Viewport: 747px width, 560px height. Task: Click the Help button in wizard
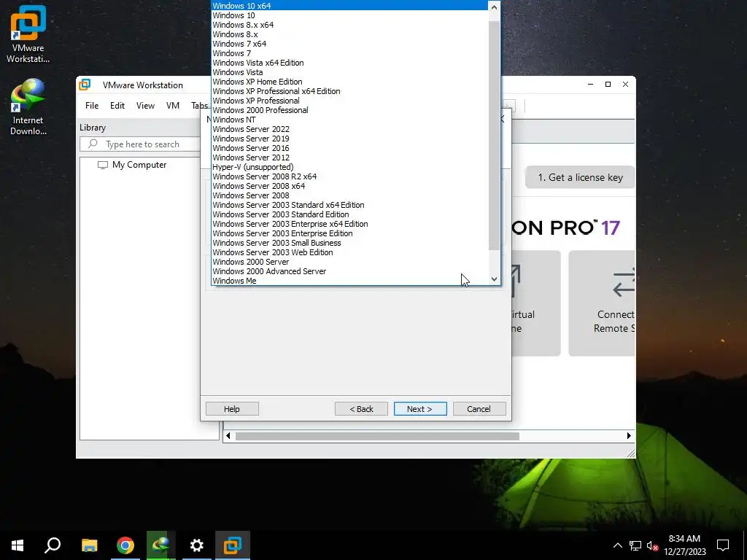pyautogui.click(x=232, y=409)
